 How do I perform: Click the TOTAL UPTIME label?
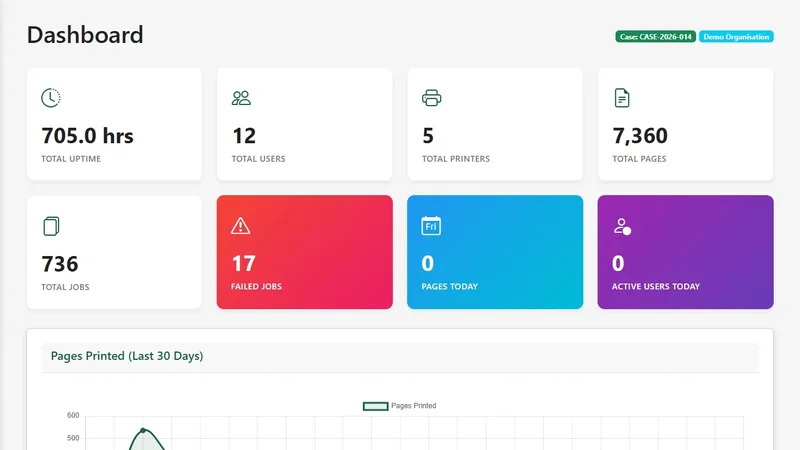(x=71, y=159)
